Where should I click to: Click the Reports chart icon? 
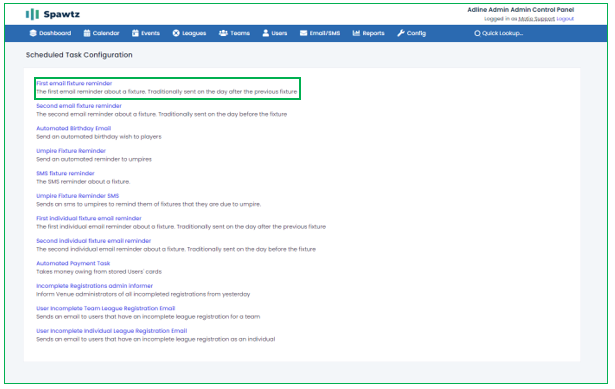coord(356,33)
